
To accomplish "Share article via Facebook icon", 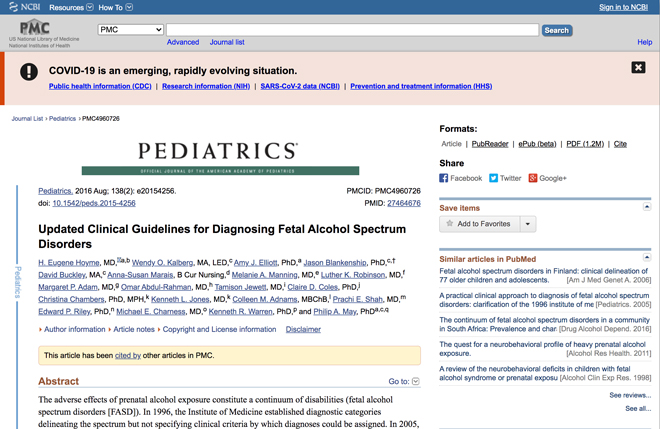I will tap(444, 178).
